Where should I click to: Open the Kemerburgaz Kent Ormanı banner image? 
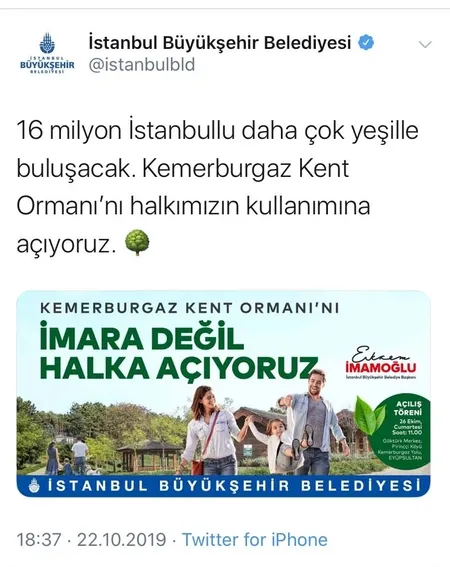pyautogui.click(x=224, y=393)
